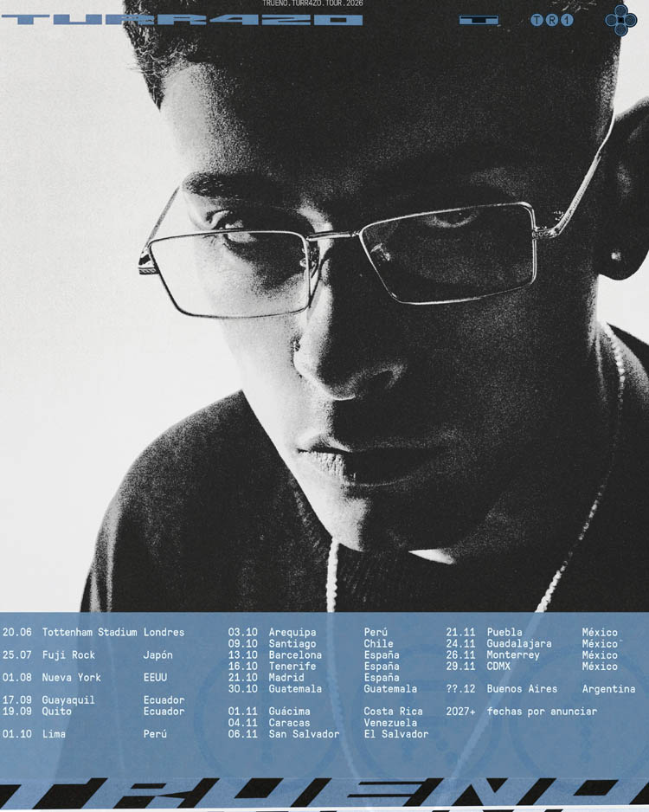Click the small blue T bar logo

coord(479,20)
